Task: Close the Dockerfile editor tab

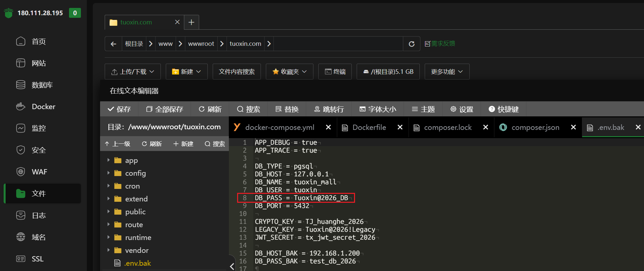Action: 400,127
